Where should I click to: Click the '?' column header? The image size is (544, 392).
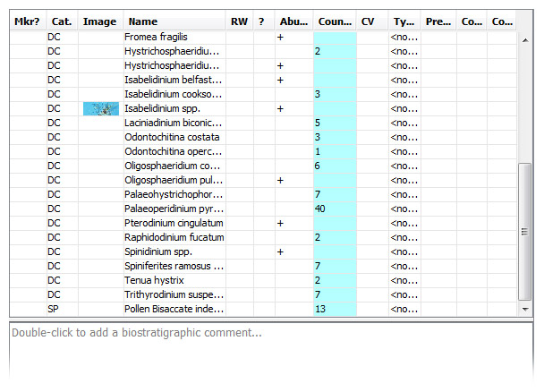[x=264, y=21]
